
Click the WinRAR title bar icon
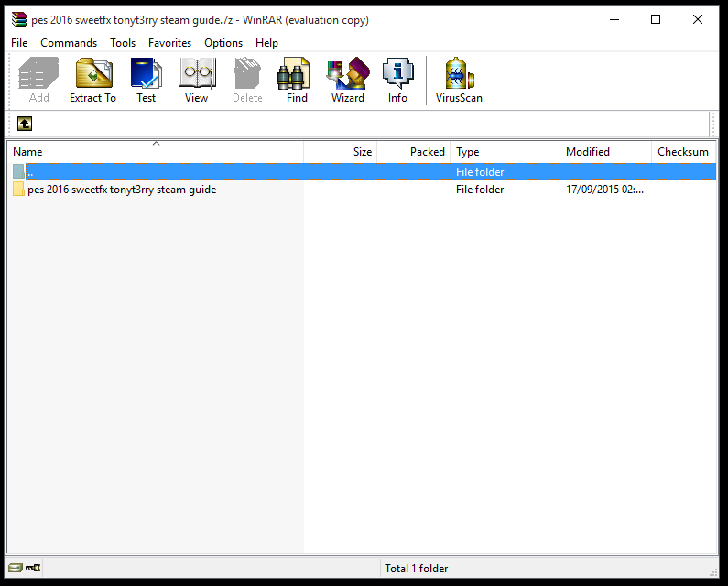point(19,19)
